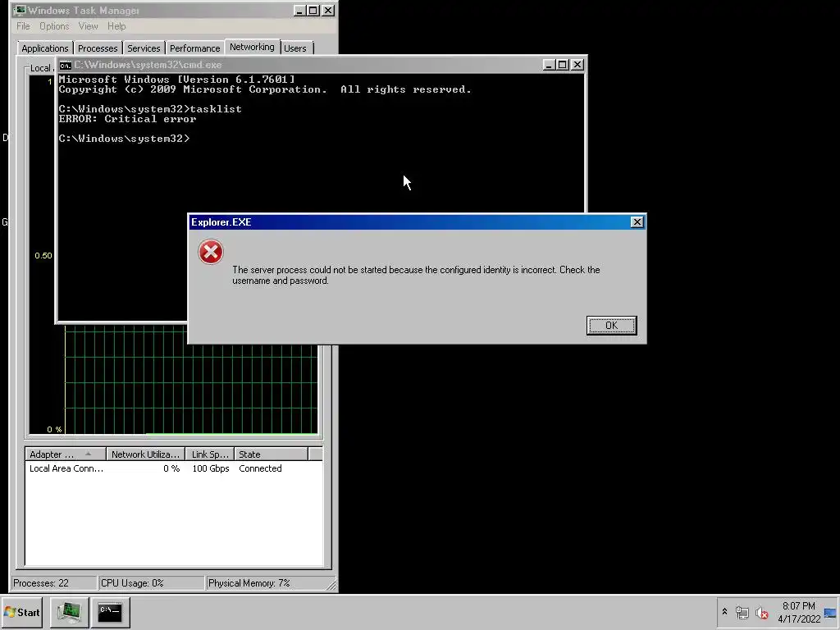The image size is (840, 630).
Task: Show hidden tray icons arrow
Action: (724, 612)
